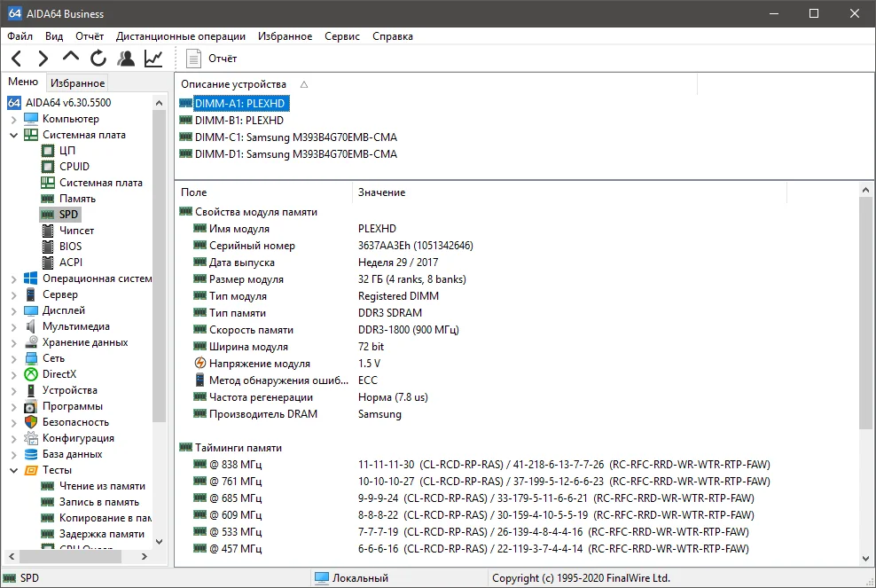
Task: Select the Задержка памяти test
Action: pos(102,534)
